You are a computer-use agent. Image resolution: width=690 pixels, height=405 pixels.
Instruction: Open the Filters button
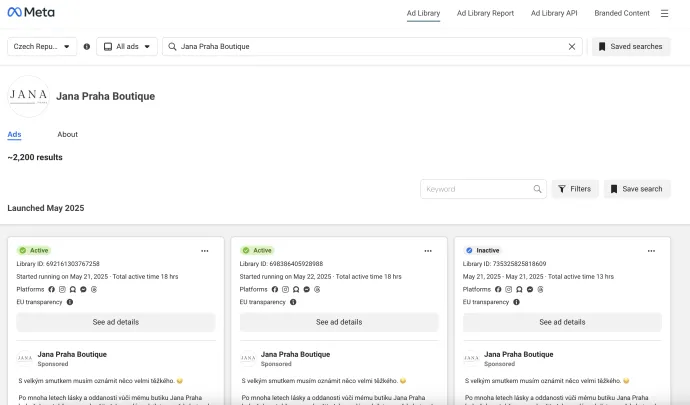(575, 189)
